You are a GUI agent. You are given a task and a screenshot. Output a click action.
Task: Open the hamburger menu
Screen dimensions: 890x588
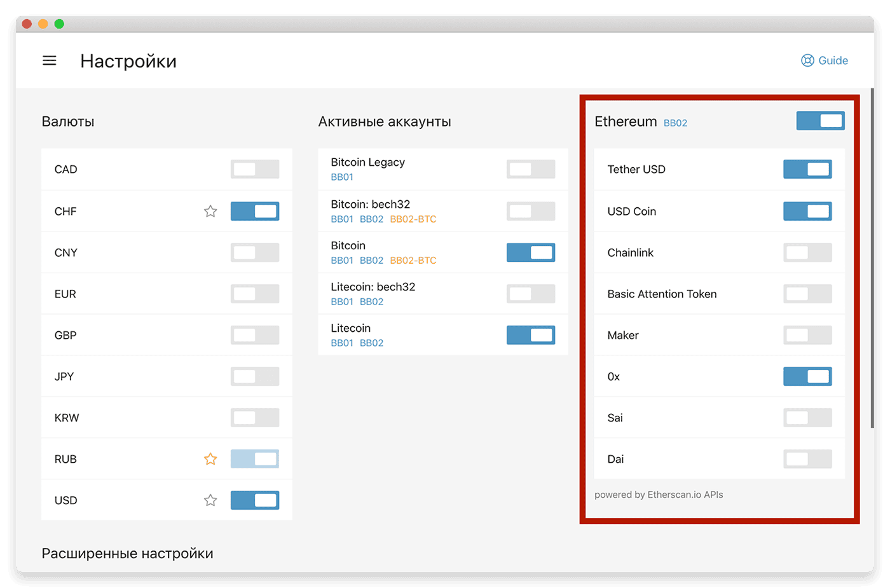(49, 61)
